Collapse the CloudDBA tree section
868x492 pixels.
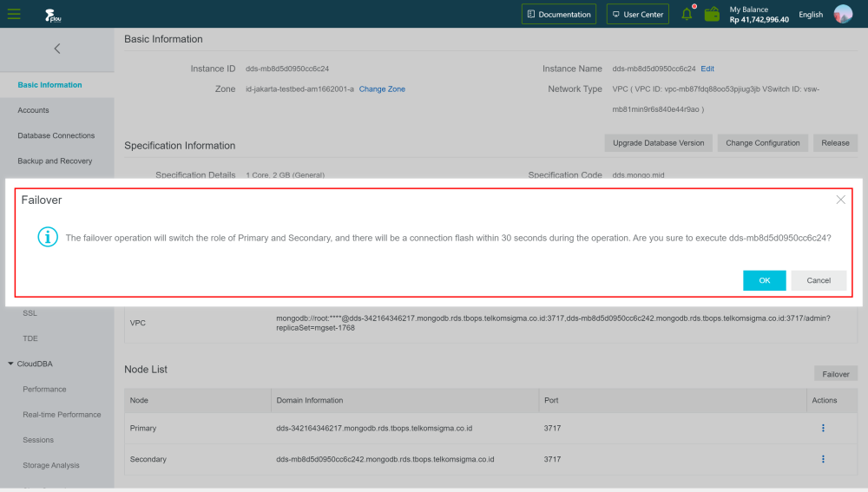coord(10,364)
